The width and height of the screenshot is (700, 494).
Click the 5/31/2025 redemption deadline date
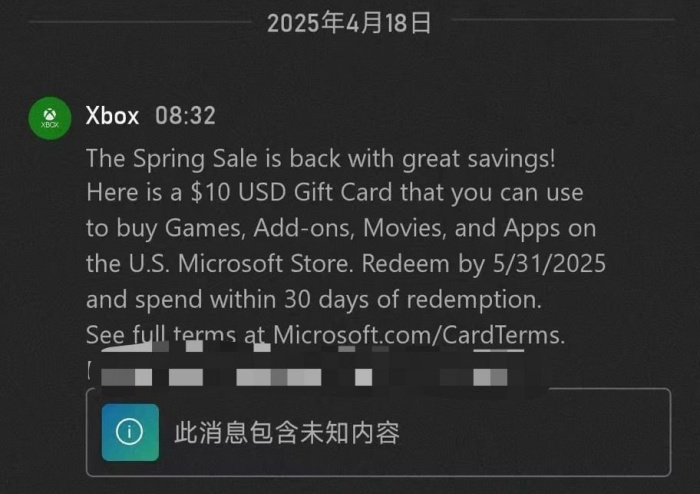[x=549, y=263]
